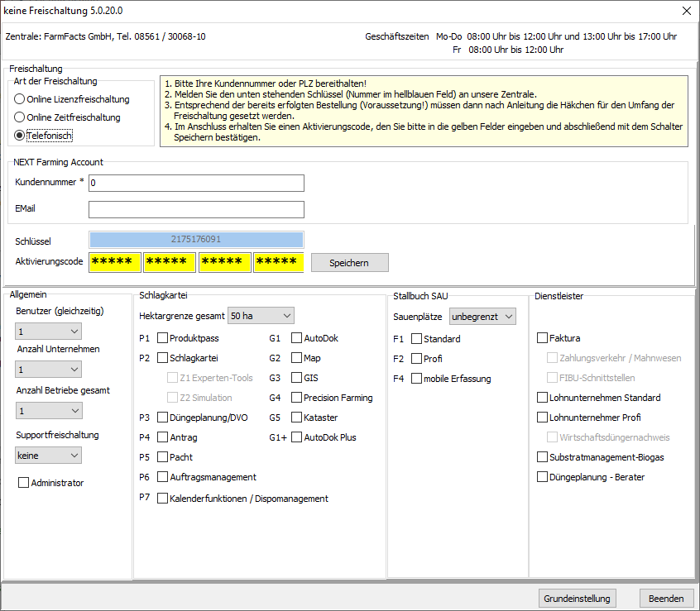Open the Benutzer (gleichzeitig) dropdown
The image size is (700, 611).
(49, 332)
